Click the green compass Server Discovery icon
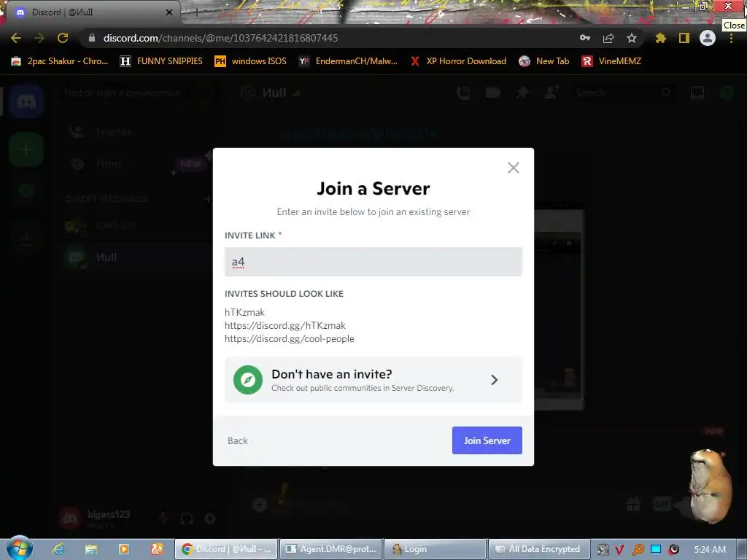The height and width of the screenshot is (560, 747). click(248, 380)
